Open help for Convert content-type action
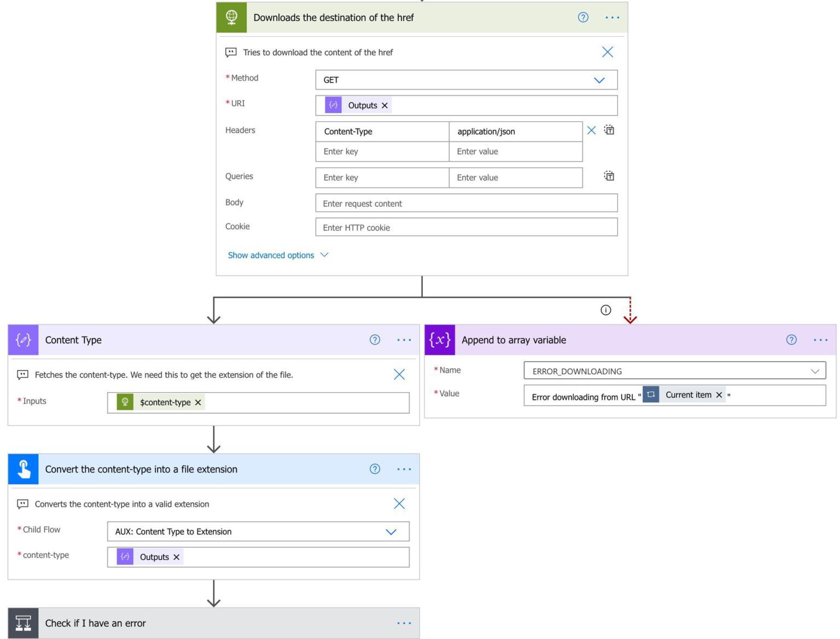This screenshot has width=840, height=639. (375, 469)
